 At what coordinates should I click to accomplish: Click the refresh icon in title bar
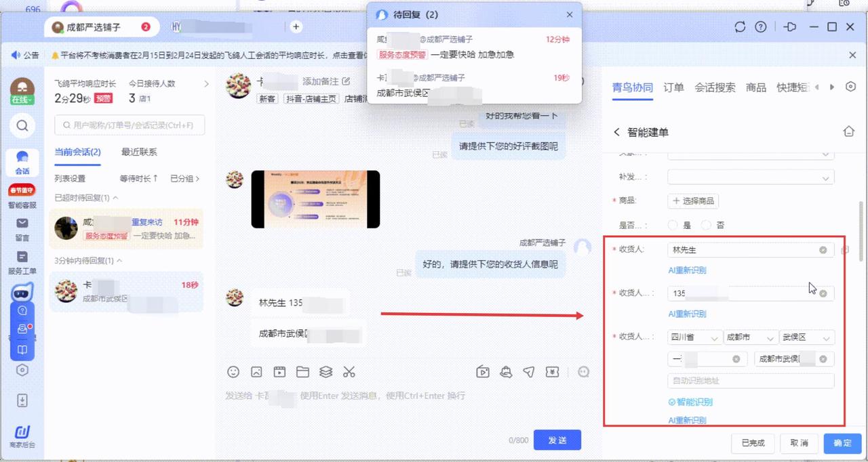[740, 27]
